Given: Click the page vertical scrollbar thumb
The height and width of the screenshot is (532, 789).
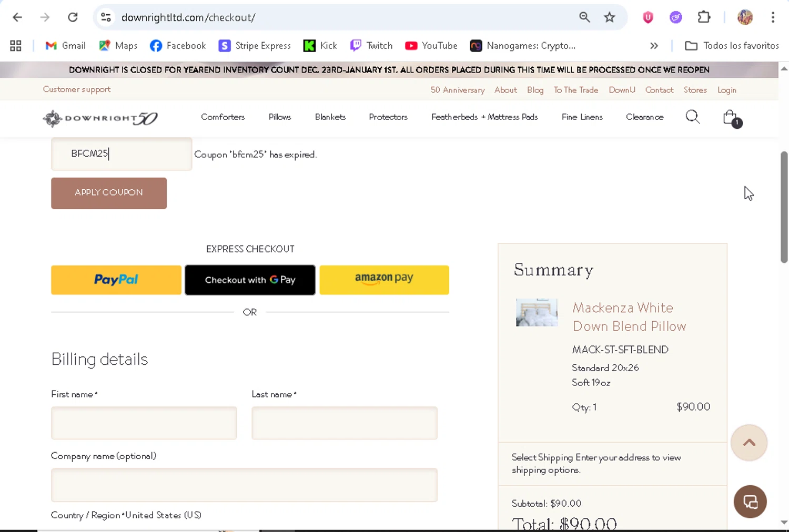Looking at the screenshot, I should 784,207.
